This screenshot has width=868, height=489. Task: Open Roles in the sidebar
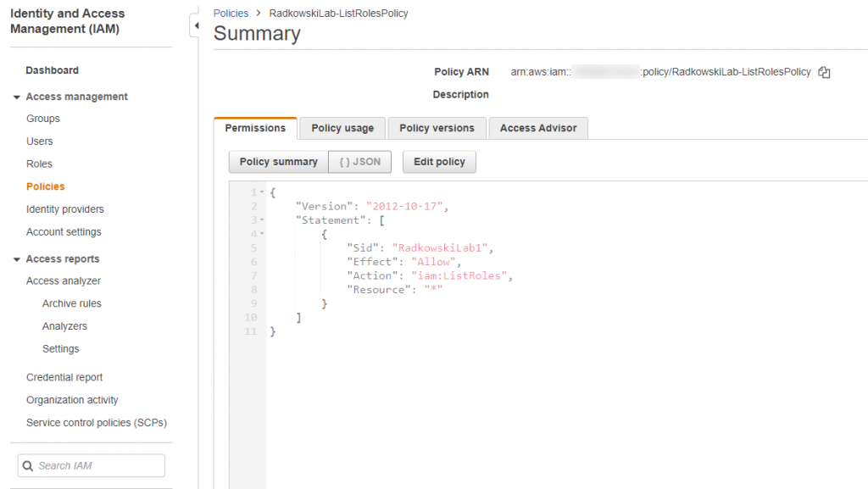(39, 164)
